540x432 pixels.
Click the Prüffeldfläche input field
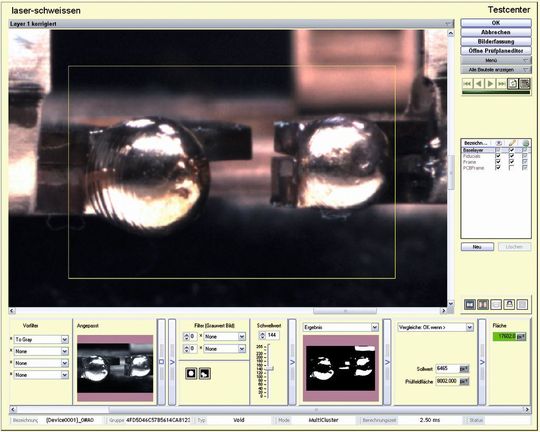point(447,381)
